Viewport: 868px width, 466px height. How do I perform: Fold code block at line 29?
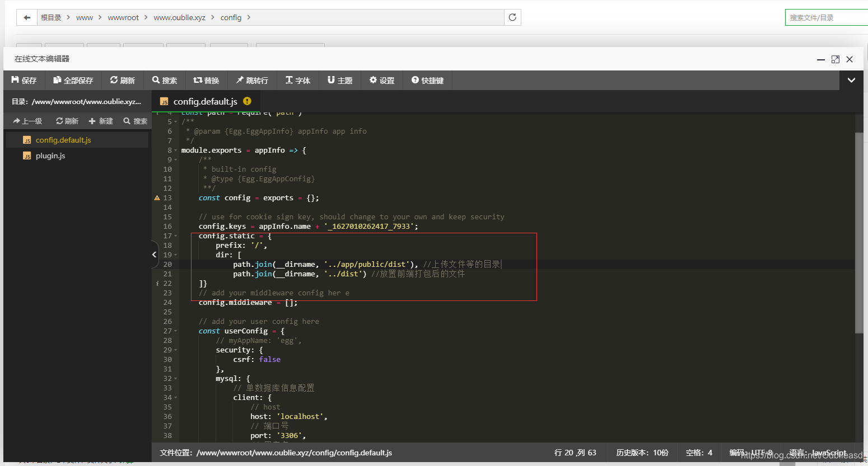coord(176,350)
